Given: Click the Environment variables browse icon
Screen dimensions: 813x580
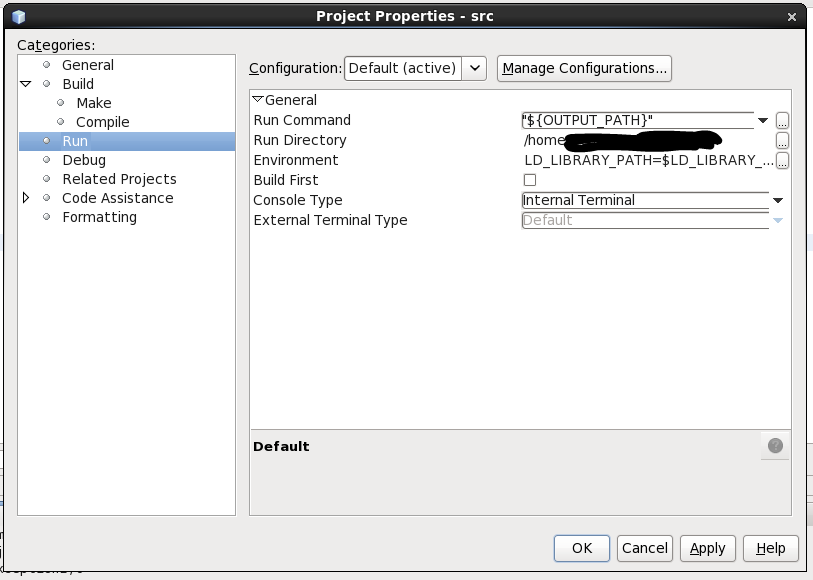Looking at the screenshot, I should coord(782,160).
